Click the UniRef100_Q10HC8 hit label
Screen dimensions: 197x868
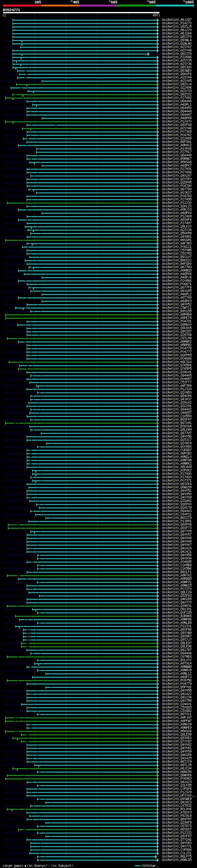pos(176,443)
